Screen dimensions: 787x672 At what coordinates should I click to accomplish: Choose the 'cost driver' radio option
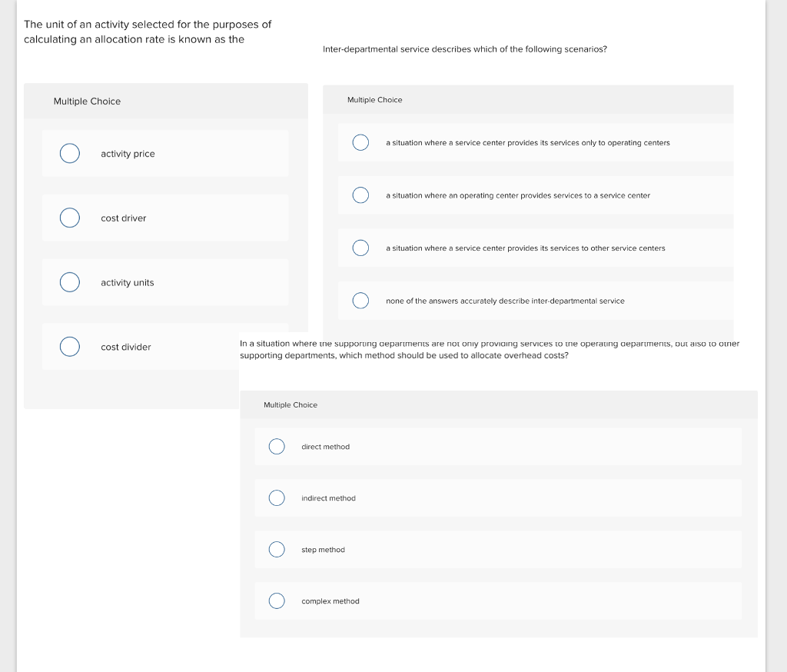70,218
